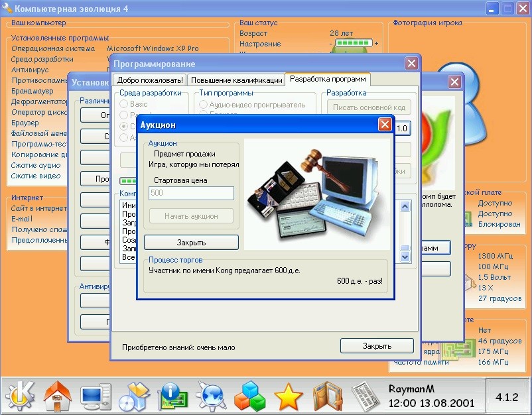
Task: Click the green progress bar in Программирование window
Action: click(127, 180)
